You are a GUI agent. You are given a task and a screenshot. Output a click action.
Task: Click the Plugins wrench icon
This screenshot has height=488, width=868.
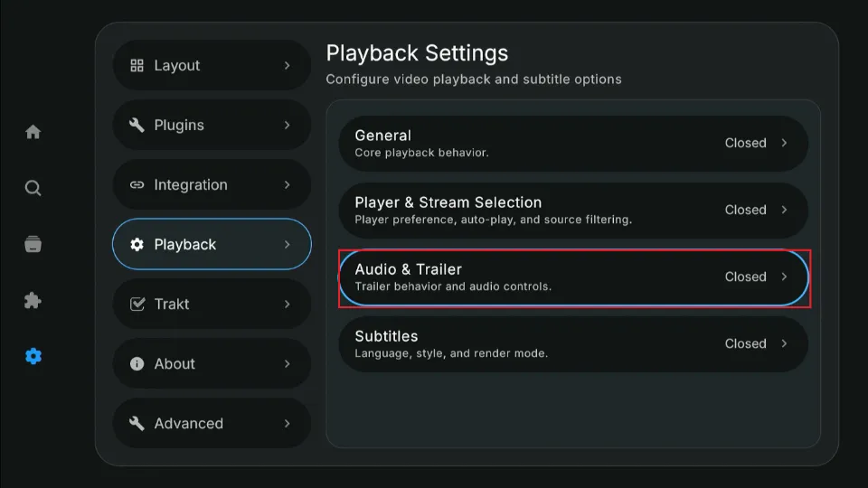point(137,126)
